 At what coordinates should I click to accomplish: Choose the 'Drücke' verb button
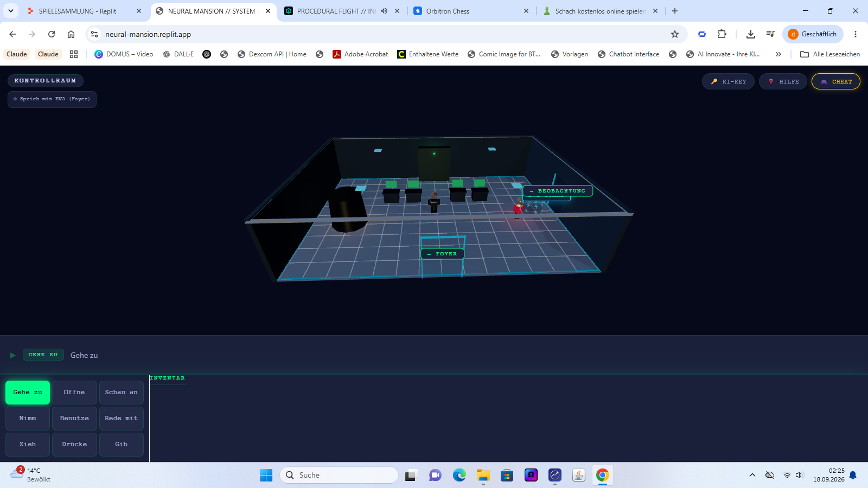point(74,444)
